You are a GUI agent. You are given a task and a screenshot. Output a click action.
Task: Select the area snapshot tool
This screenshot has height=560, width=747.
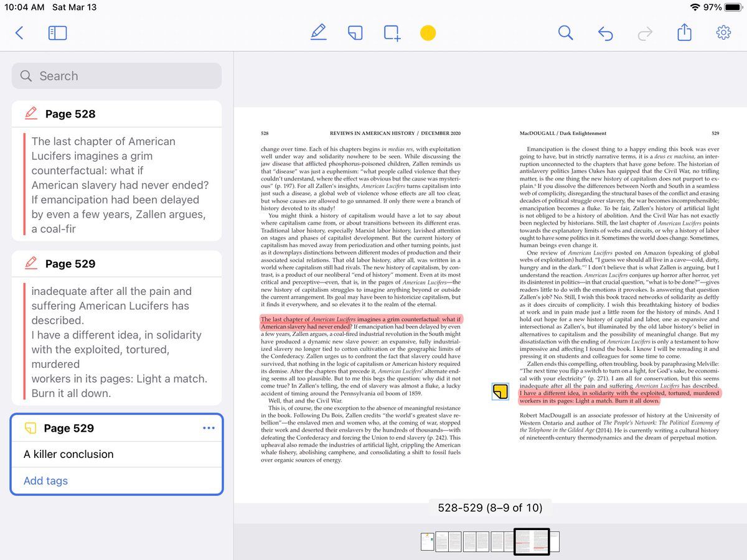coord(392,33)
